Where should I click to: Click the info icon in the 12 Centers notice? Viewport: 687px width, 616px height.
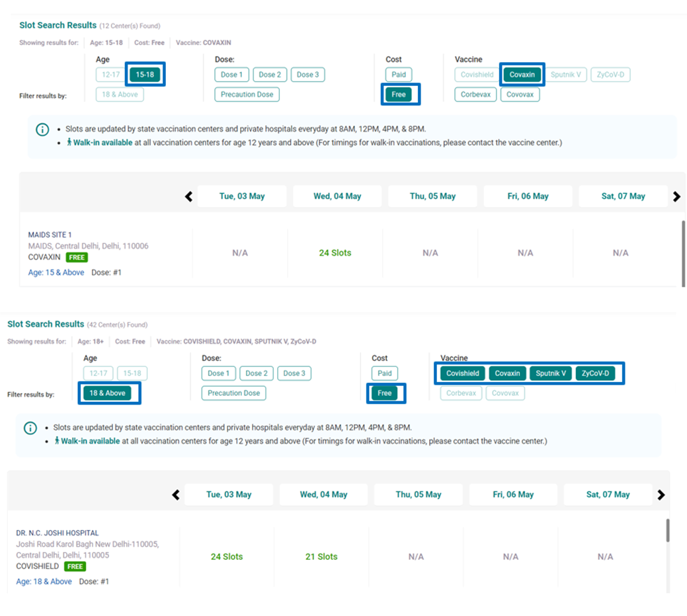(x=42, y=130)
